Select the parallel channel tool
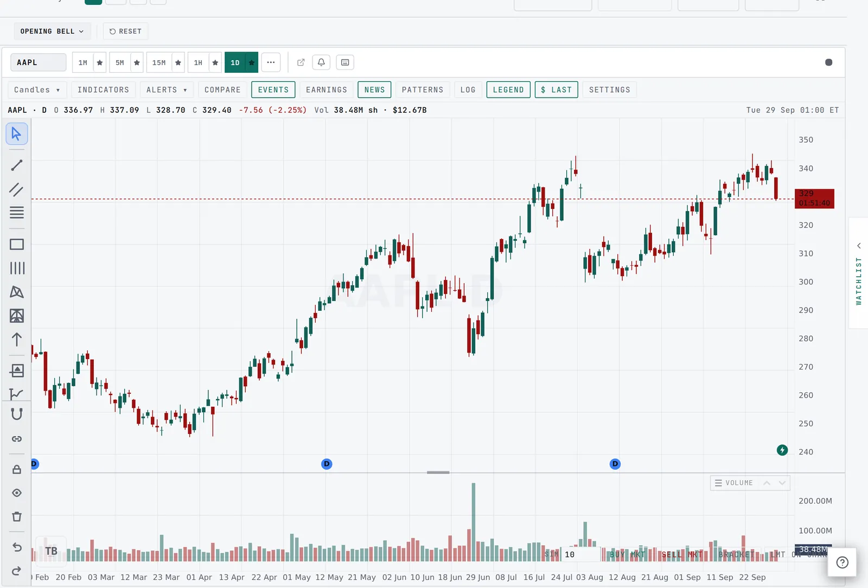868x588 pixels. coord(17,189)
